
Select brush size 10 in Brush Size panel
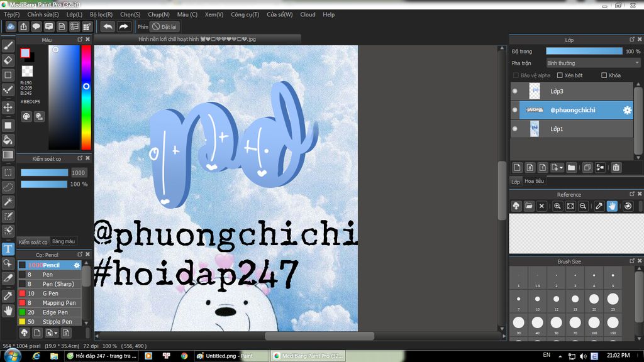click(x=538, y=302)
